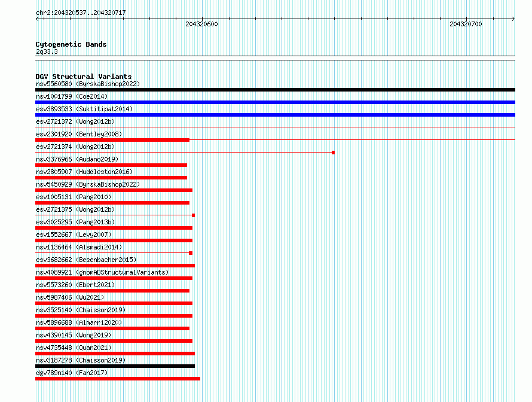The image size is (532, 402).
Task: Click the ruler's right arrow end
Action: (x=513, y=19)
